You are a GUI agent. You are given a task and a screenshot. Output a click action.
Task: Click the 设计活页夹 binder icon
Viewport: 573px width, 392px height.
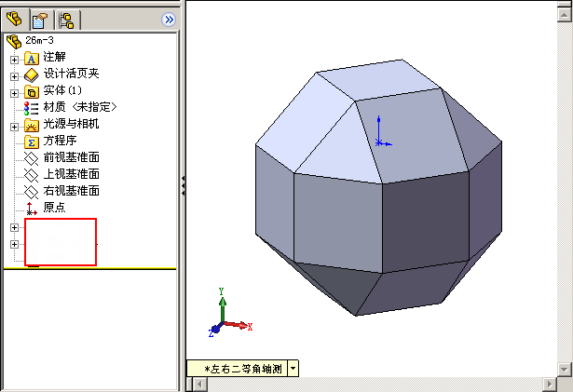tap(32, 74)
